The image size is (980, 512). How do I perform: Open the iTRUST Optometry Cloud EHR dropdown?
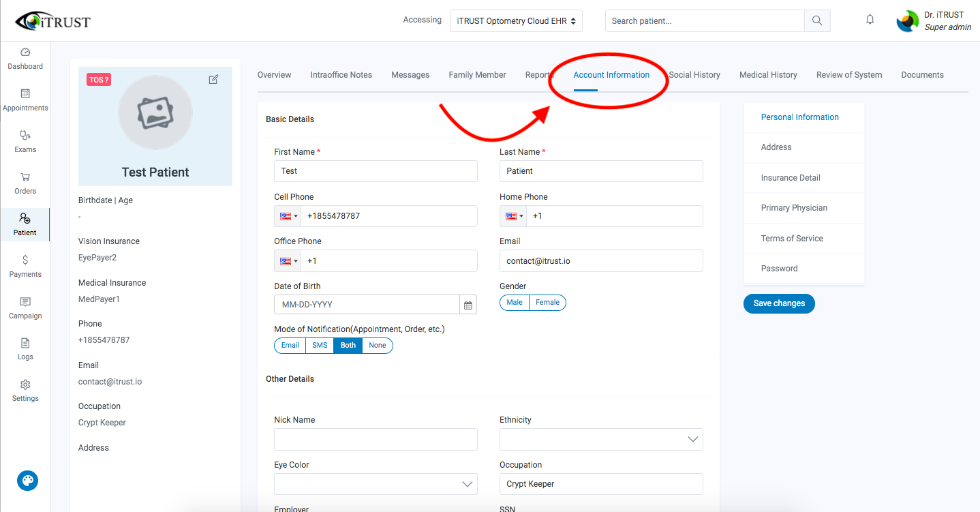pos(516,21)
